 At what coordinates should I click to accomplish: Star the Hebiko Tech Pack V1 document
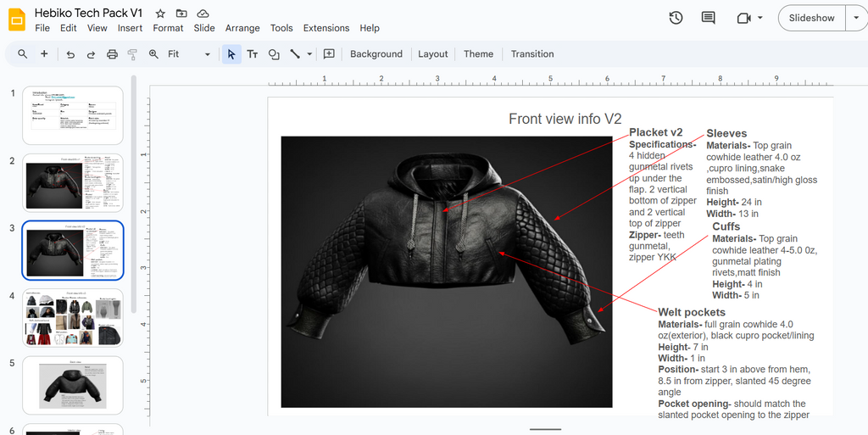tap(160, 14)
